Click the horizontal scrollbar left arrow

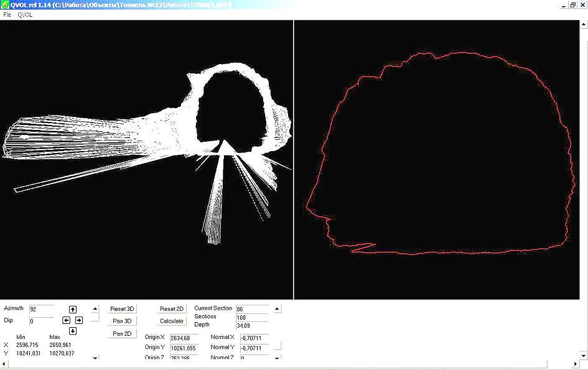[4, 364]
